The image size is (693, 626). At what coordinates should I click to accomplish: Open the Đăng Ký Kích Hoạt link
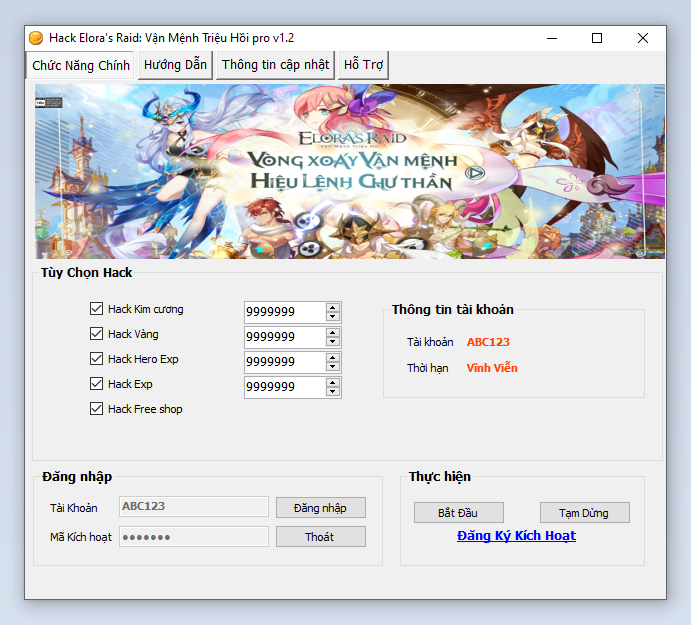pyautogui.click(x=516, y=536)
